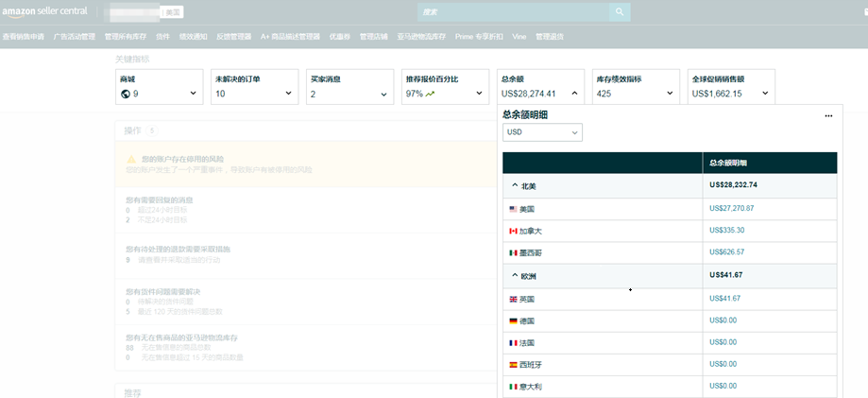Open the US$0.00 意大利 balance link
This screenshot has width=868, height=398.
tap(723, 386)
